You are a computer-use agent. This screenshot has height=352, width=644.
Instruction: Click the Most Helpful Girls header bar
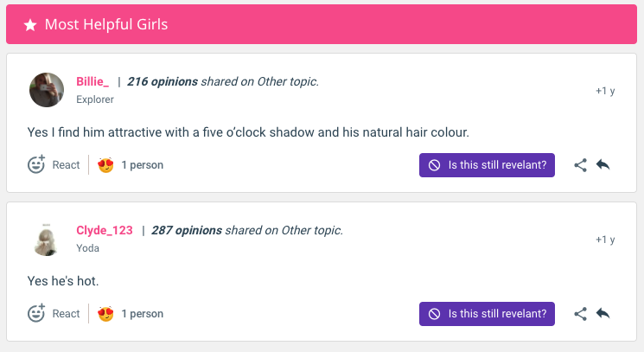tap(322, 24)
